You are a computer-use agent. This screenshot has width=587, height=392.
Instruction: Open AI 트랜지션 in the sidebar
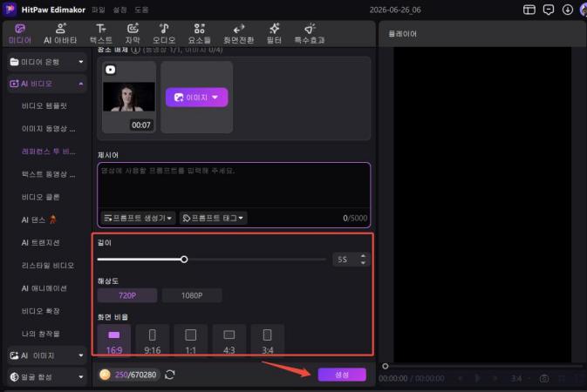[40, 243]
